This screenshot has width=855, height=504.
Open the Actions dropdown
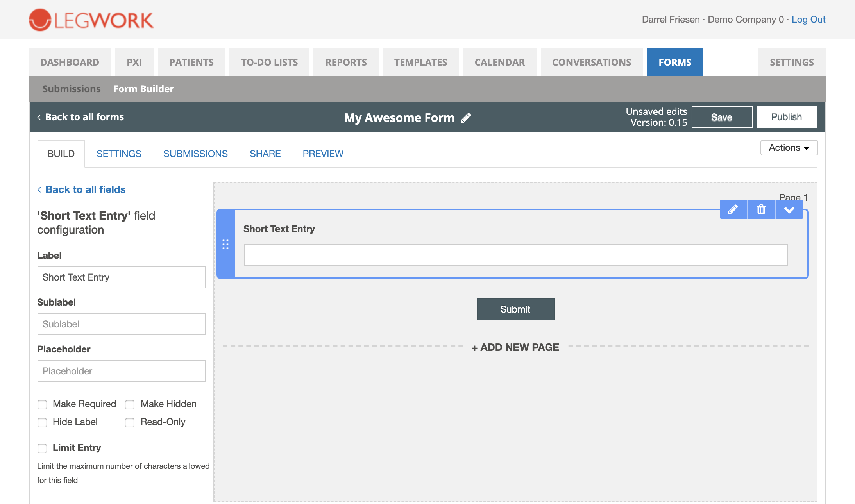tap(789, 148)
